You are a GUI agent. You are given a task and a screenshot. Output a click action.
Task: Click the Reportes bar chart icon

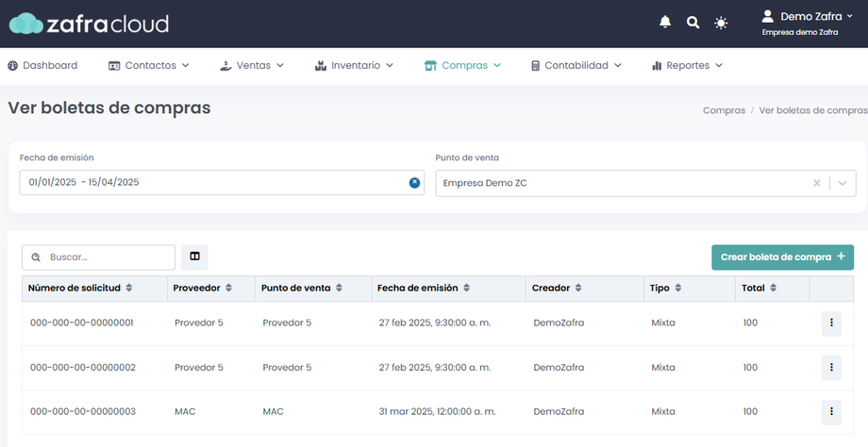coord(657,66)
